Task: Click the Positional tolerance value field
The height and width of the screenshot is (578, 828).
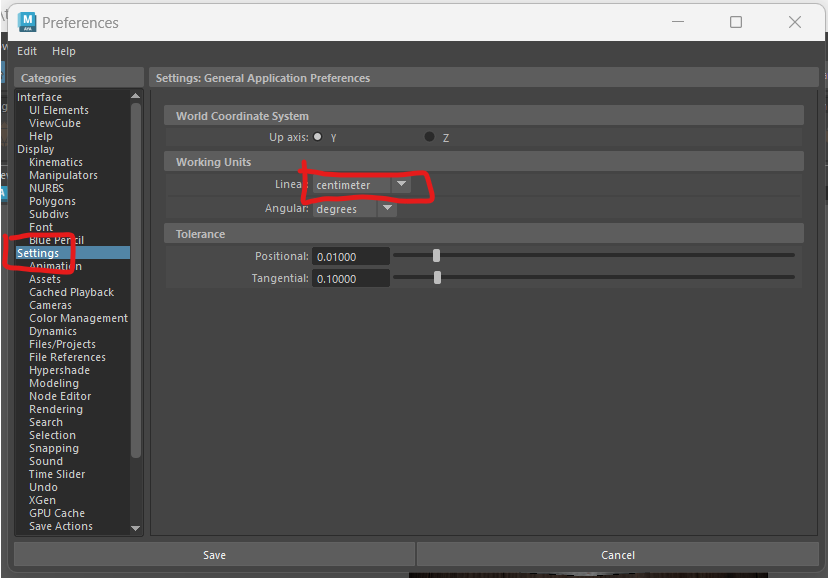Action: tap(350, 257)
